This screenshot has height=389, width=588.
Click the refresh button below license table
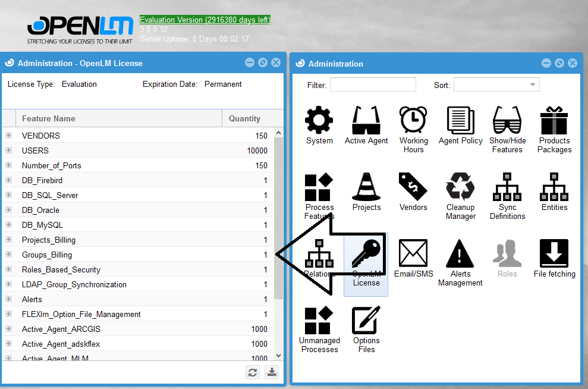pyautogui.click(x=253, y=372)
